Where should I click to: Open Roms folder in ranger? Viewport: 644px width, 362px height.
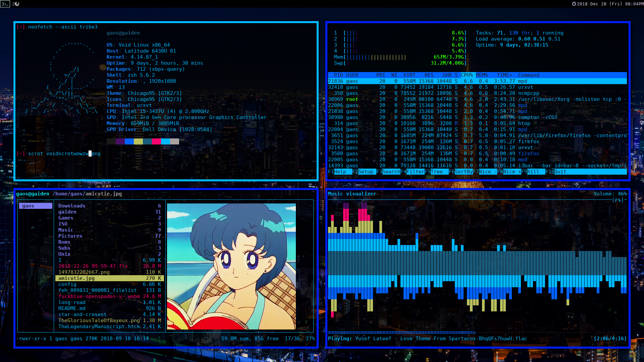(109, 242)
